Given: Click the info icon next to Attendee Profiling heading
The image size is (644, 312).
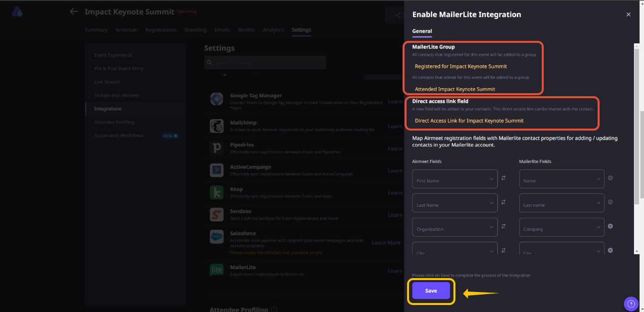Looking at the screenshot, I should tap(274, 311).
